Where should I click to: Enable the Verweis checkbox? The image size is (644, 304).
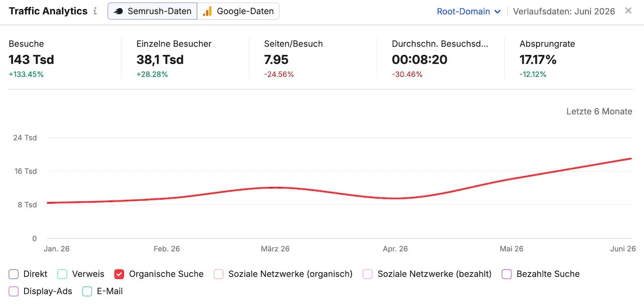62,274
